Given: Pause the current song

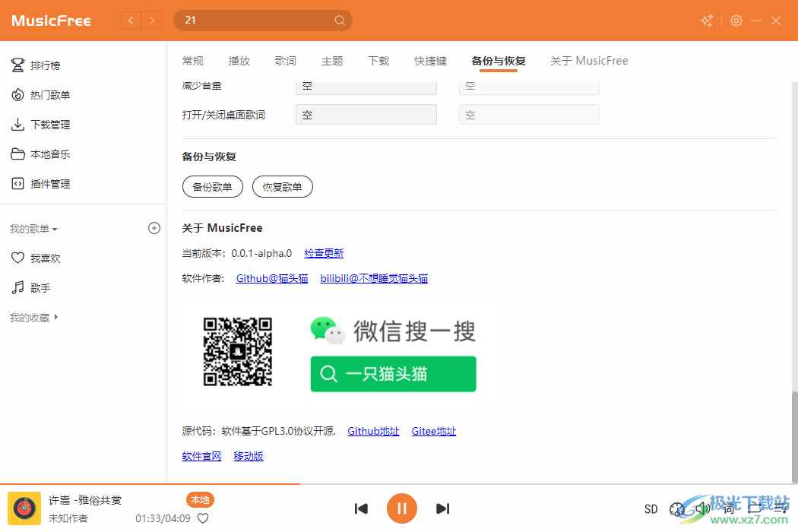Looking at the screenshot, I should pyautogui.click(x=402, y=508).
